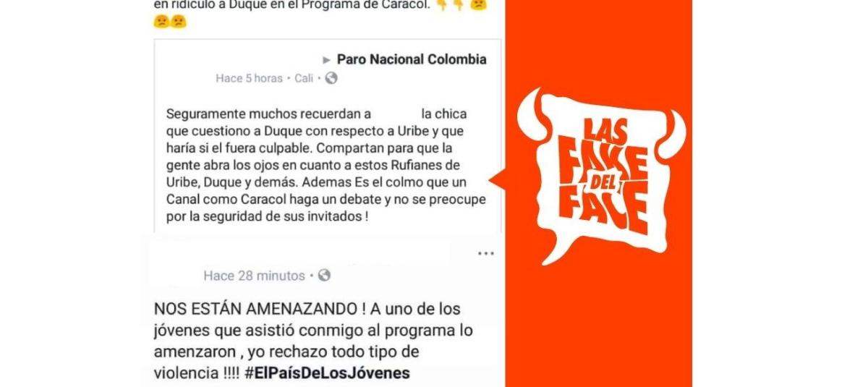Click the Cali location link
Viewport: 868px width, 387px height.
click(x=304, y=78)
